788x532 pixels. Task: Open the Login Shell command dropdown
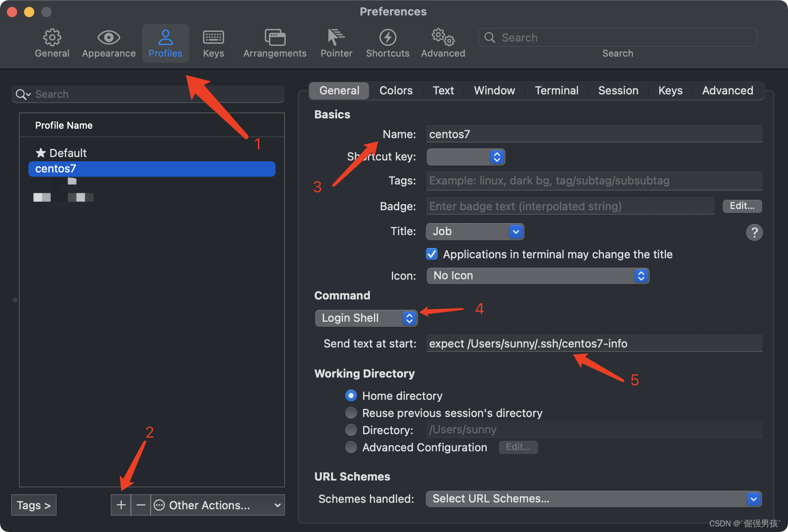pos(366,318)
